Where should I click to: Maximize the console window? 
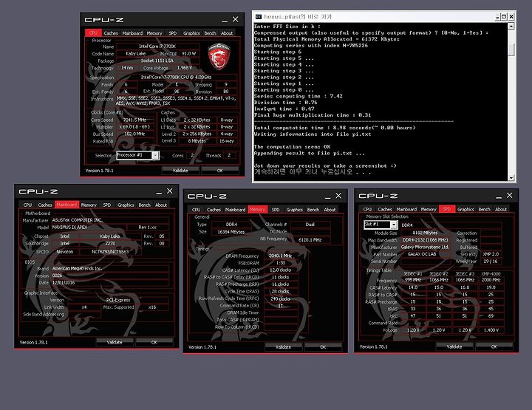pyautogui.click(x=504, y=16)
